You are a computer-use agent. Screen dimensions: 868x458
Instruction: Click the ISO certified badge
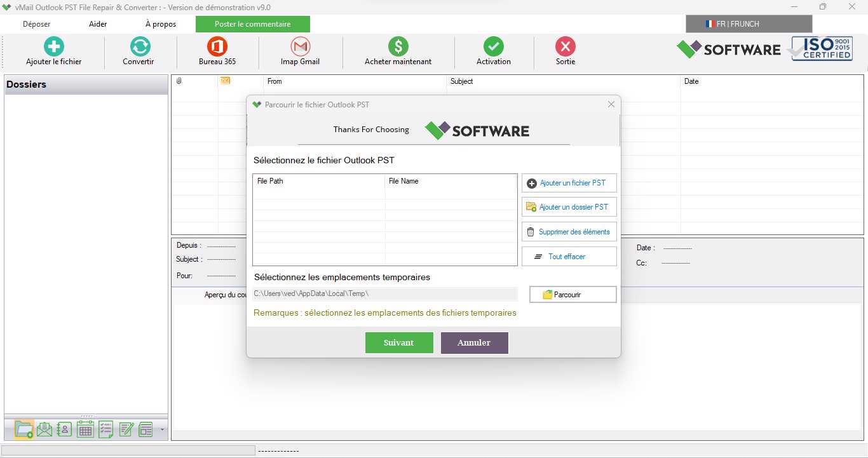point(820,48)
